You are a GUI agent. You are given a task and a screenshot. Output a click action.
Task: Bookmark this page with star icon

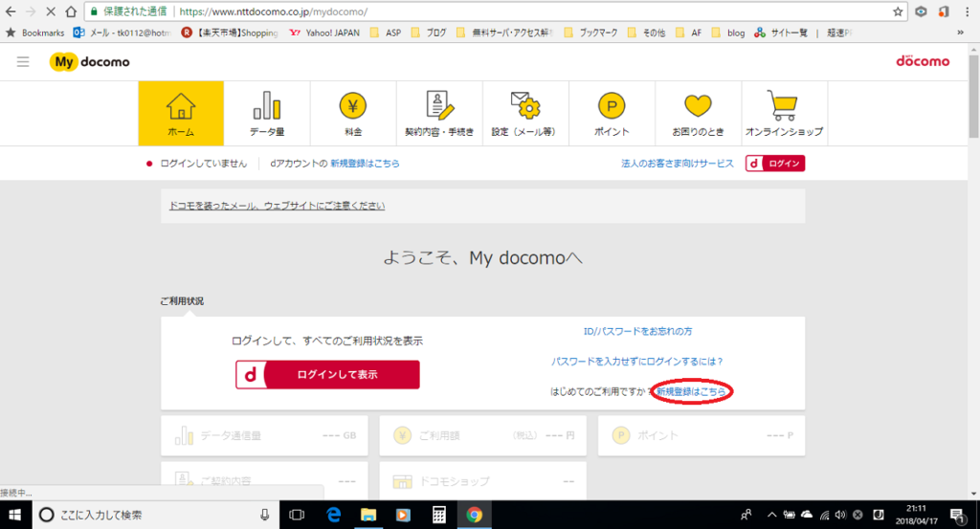click(898, 11)
